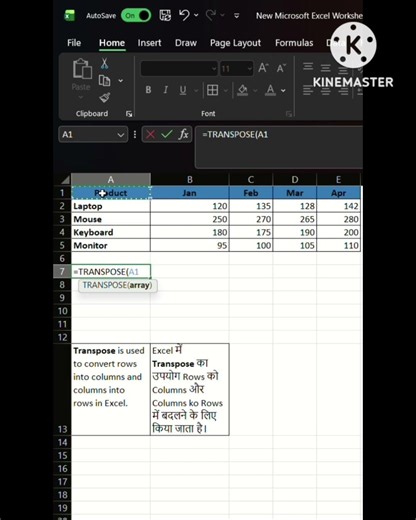The width and height of the screenshot is (416, 520).
Task: Apply Fill Color bucket
Action: [x=243, y=90]
